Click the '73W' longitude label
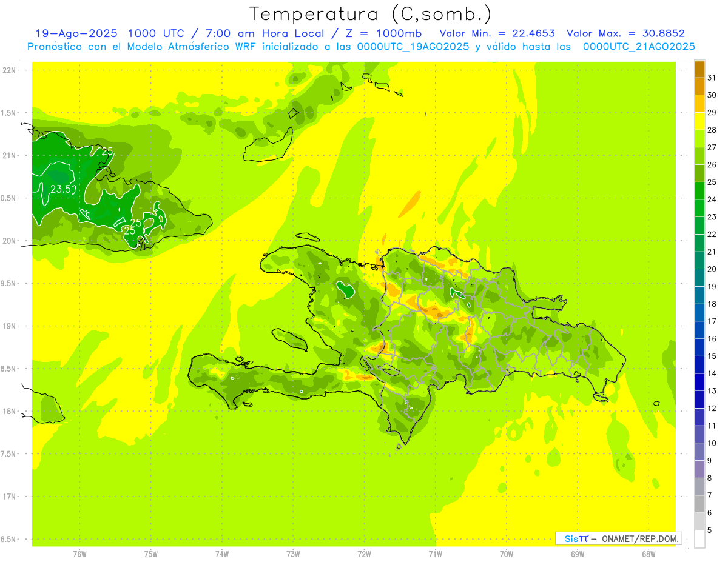Screen dimensions: 728x562 tap(293, 554)
